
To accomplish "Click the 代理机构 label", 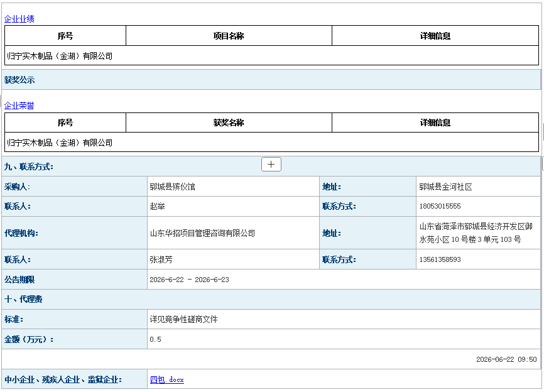I will coord(21,233).
